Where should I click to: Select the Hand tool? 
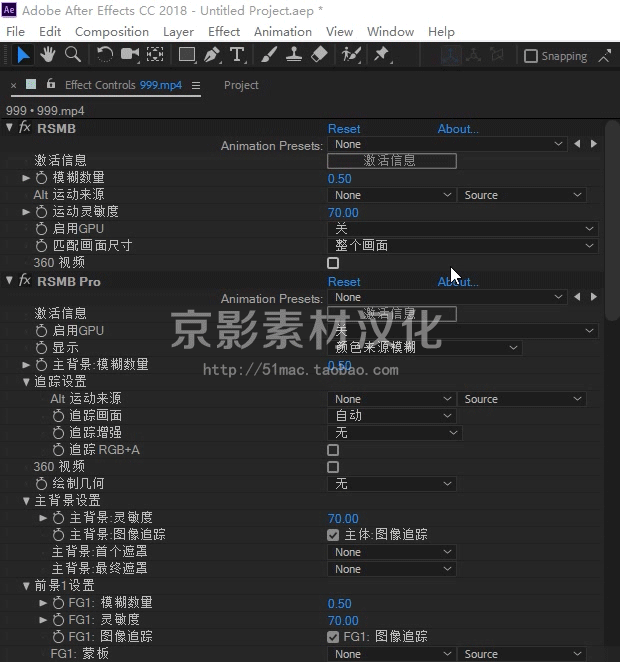(x=48, y=55)
